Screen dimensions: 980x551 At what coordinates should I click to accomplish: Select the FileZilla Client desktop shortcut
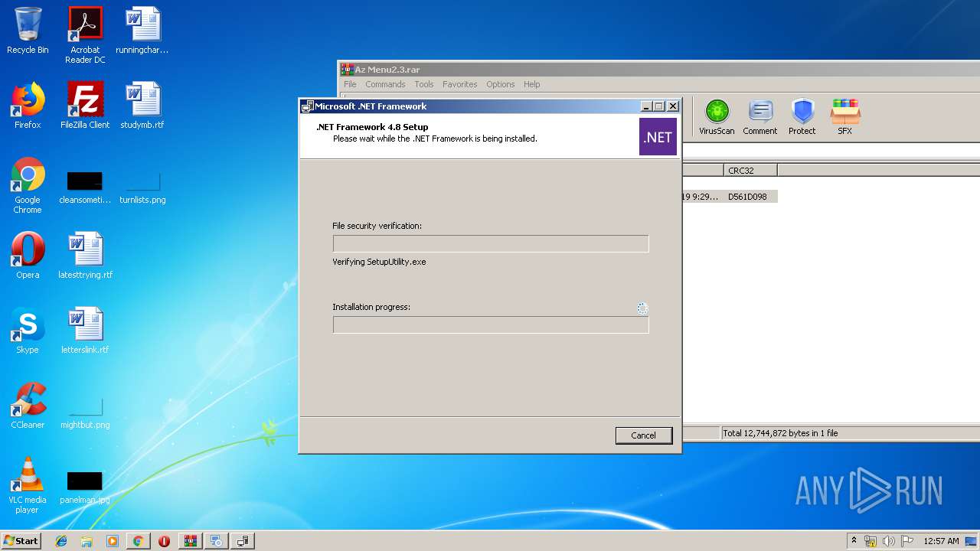[85, 106]
